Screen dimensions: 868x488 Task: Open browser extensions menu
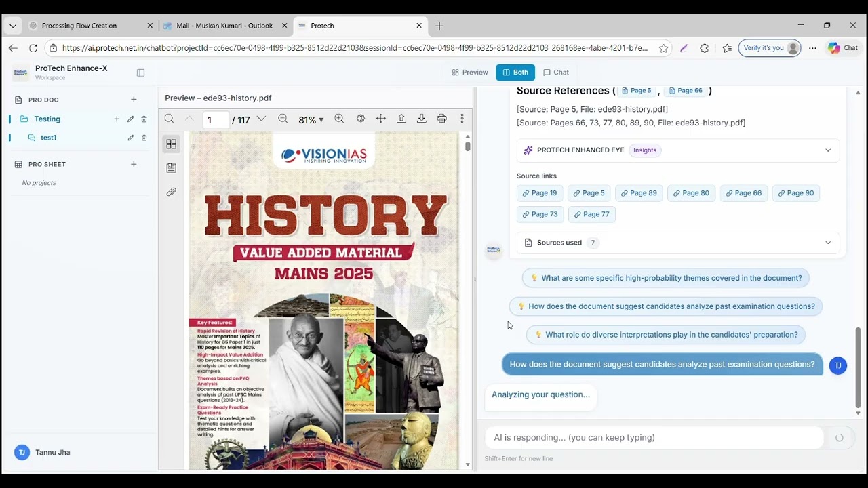pos(704,48)
